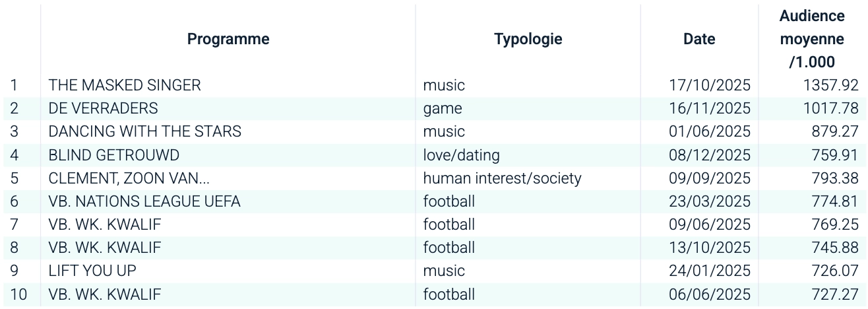The image size is (868, 309).
Task: Select the audience value 1357.92
Action: pyautogui.click(x=830, y=85)
